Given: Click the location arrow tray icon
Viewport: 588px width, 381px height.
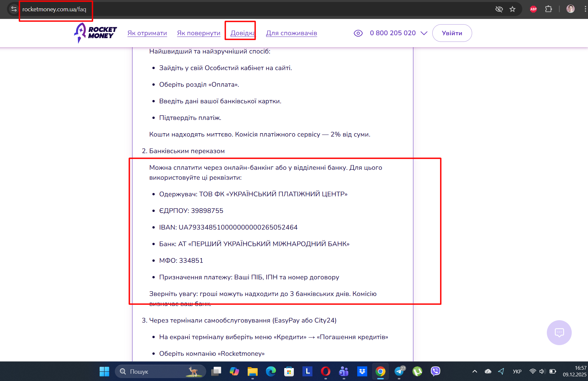Looking at the screenshot, I should click(x=501, y=371).
